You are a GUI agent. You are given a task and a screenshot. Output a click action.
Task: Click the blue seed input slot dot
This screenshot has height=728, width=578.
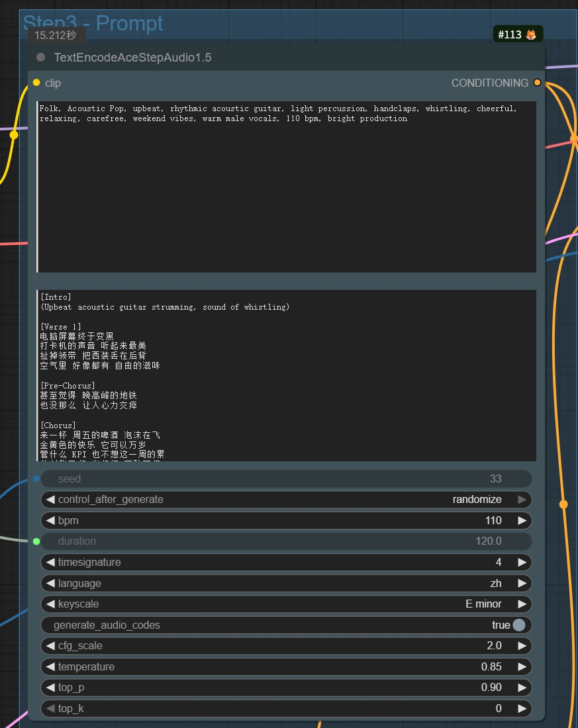(x=36, y=478)
